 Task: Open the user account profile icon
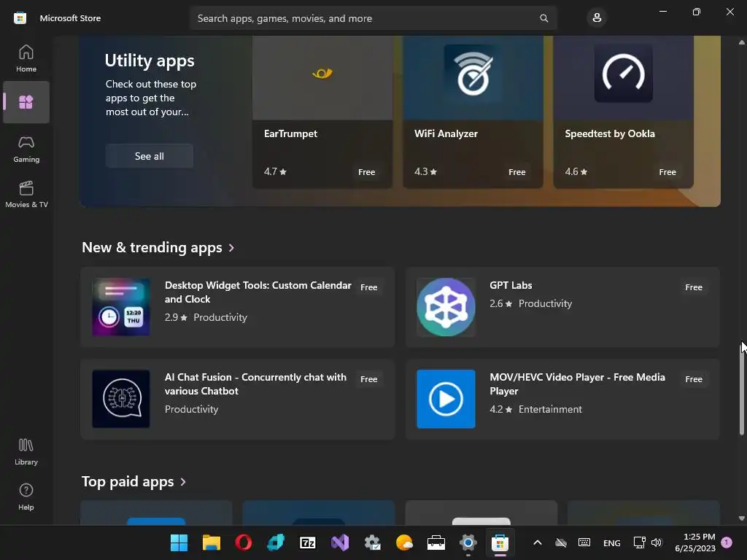597,18
